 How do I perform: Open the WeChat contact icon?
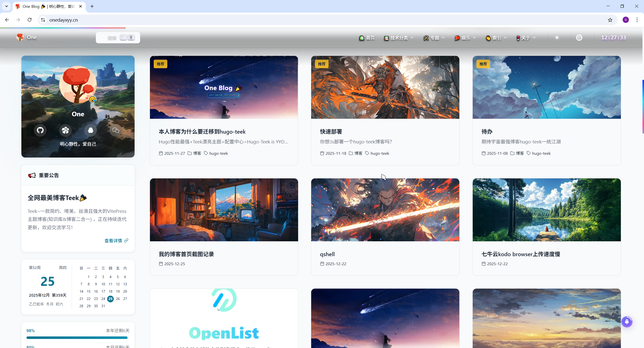[115, 130]
